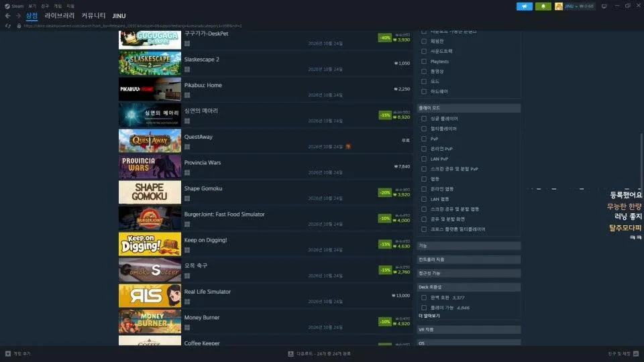
Task: Expand the 컨트롤러 지원 filter section
Action: (x=469, y=260)
